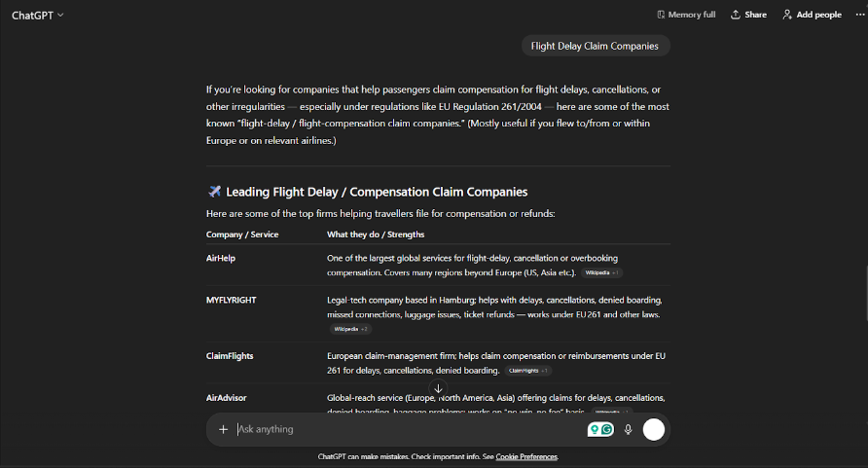The width and height of the screenshot is (868, 468).
Task: Open the ClaimFlights source citation chip
Action: (528, 371)
